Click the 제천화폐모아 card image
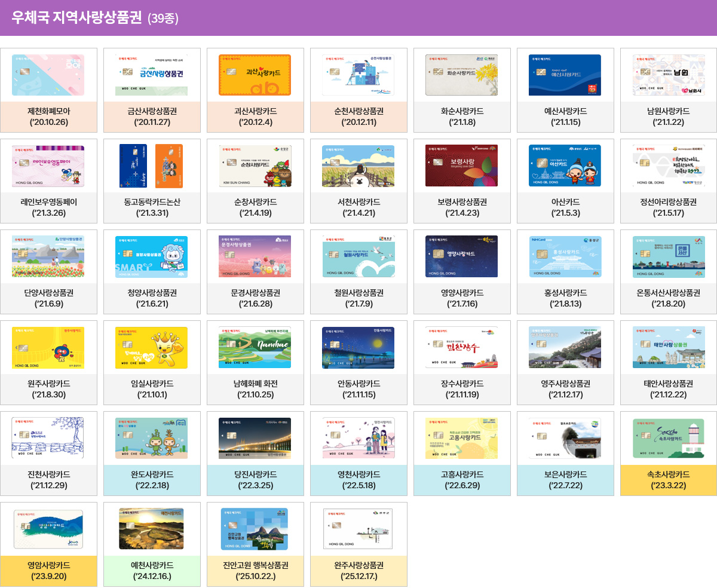Image resolution: width=717 pixels, height=588 pixels. point(48,75)
